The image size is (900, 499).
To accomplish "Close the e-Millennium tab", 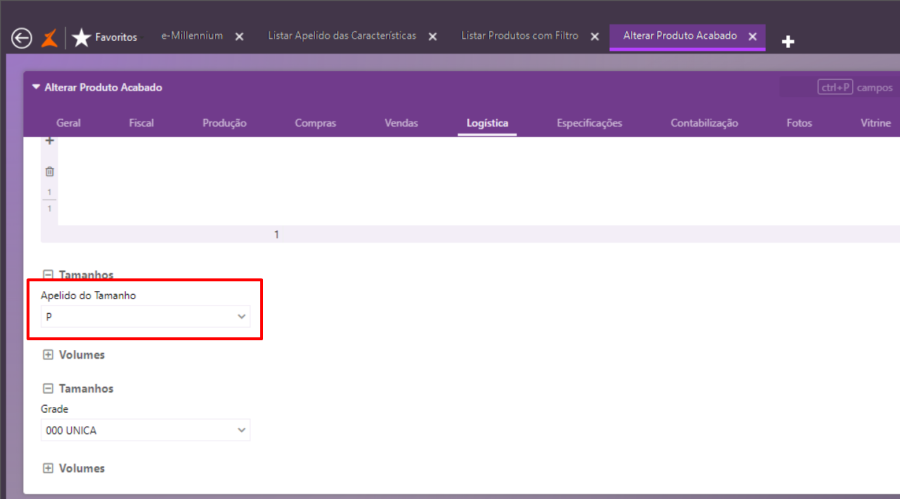I will 239,36.
